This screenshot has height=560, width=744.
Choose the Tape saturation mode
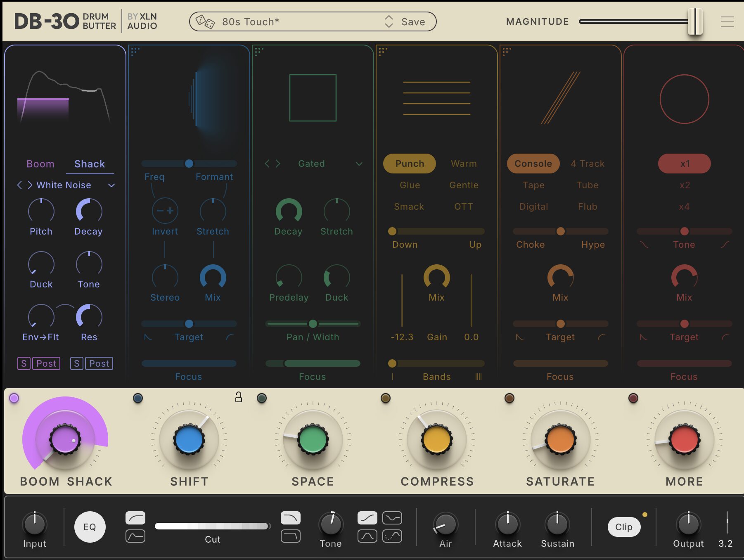[x=533, y=185]
